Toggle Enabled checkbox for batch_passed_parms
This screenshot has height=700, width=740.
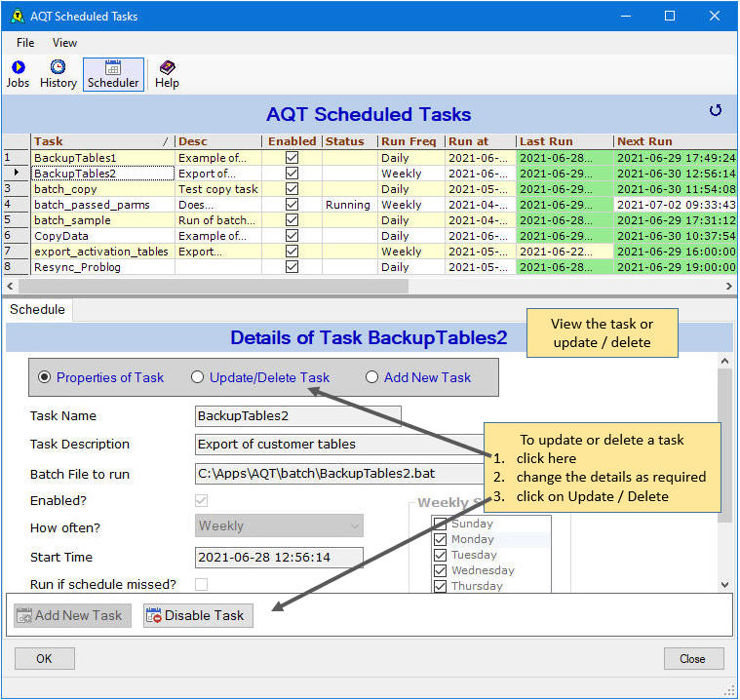pyautogui.click(x=292, y=205)
